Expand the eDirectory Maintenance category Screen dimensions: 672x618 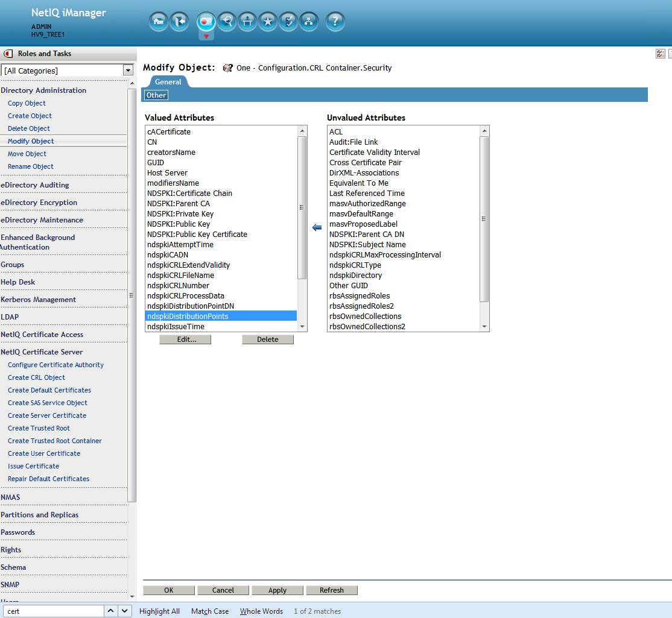pos(42,220)
